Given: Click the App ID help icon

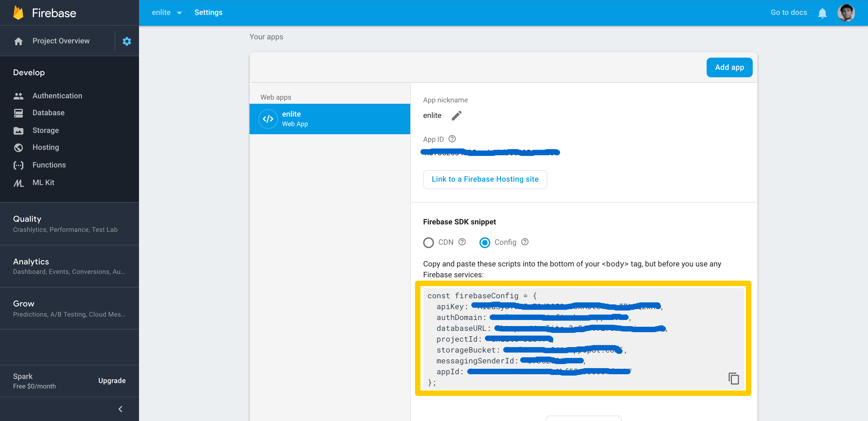Looking at the screenshot, I should click(x=452, y=139).
